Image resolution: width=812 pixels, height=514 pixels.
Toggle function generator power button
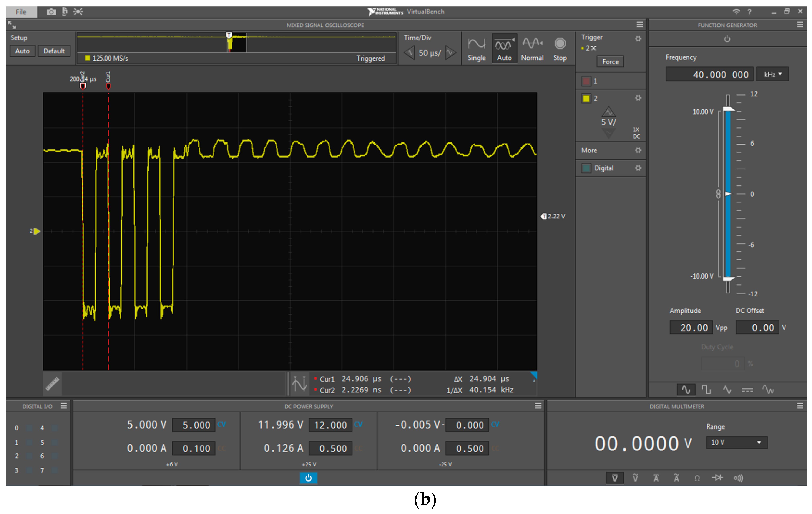pos(727,39)
